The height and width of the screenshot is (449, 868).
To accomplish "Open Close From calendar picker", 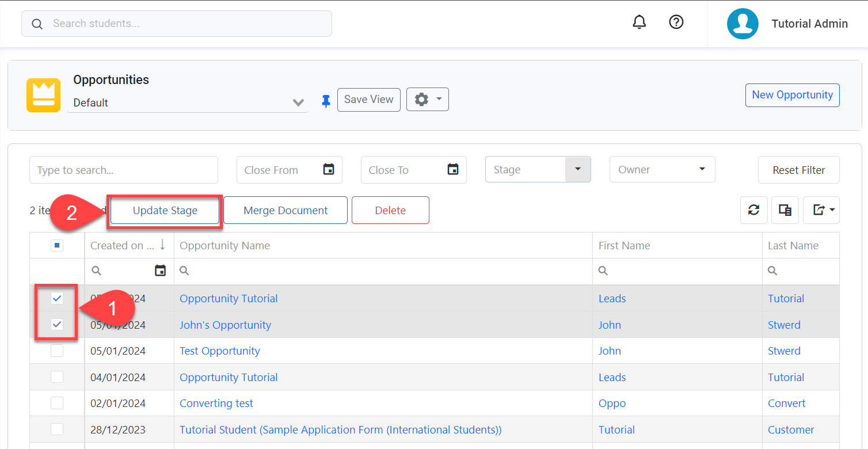I will pos(329,169).
